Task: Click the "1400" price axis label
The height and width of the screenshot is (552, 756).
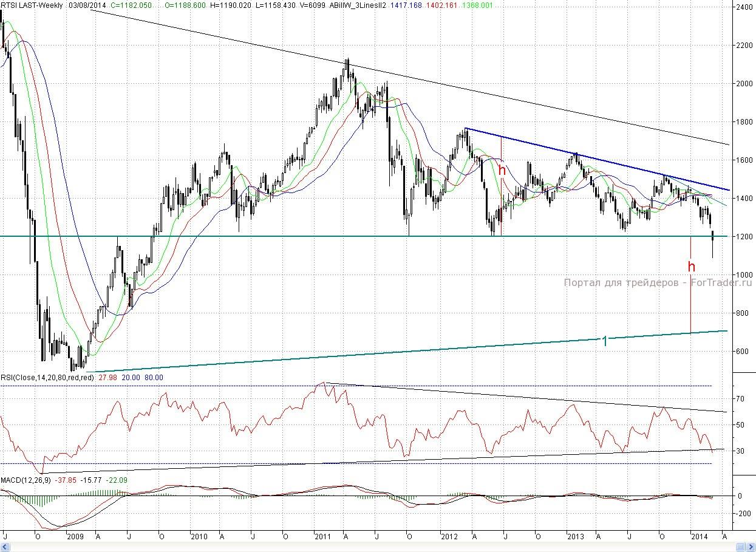Action: pyautogui.click(x=743, y=199)
